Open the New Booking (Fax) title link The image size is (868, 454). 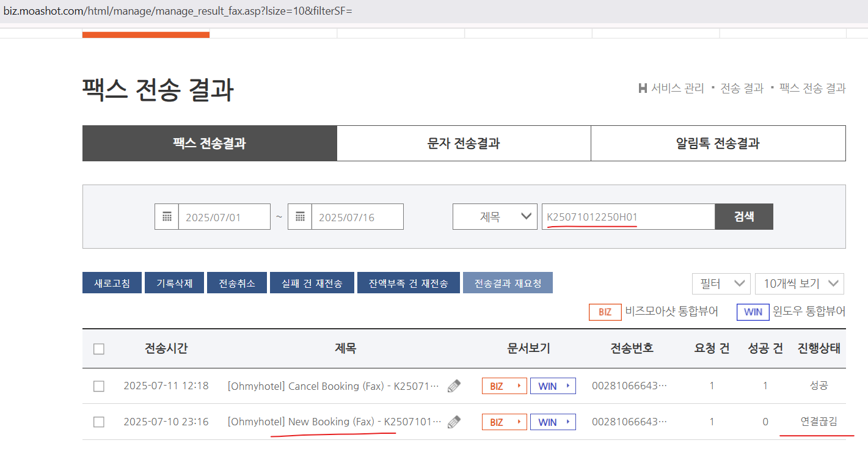point(334,422)
